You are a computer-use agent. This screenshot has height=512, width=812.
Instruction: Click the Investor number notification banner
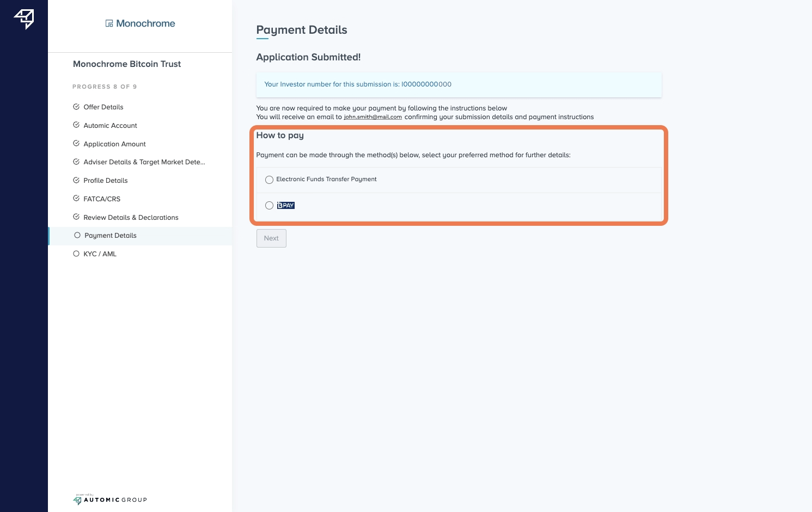459,84
